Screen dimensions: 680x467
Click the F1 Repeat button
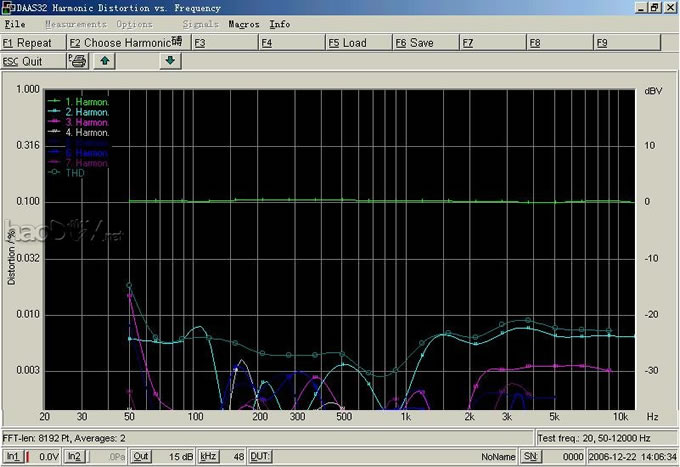[x=32, y=43]
